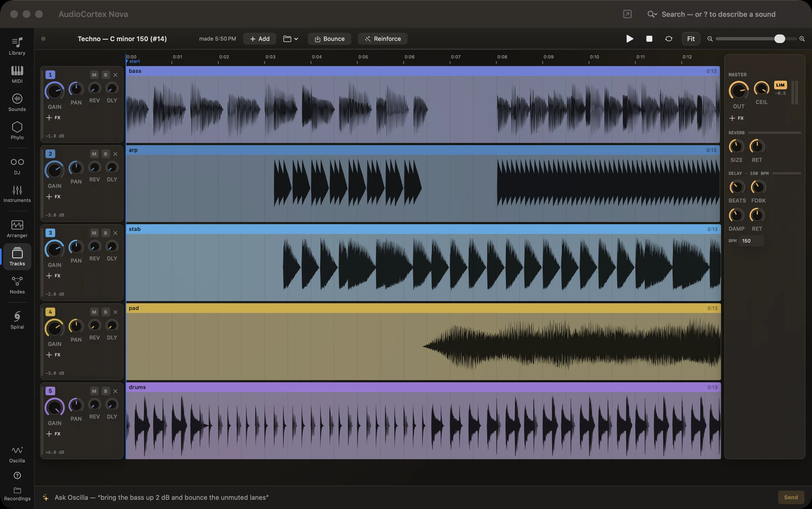Open the Sounds sidebar panel
Image resolution: width=812 pixels, height=509 pixels.
tap(17, 102)
